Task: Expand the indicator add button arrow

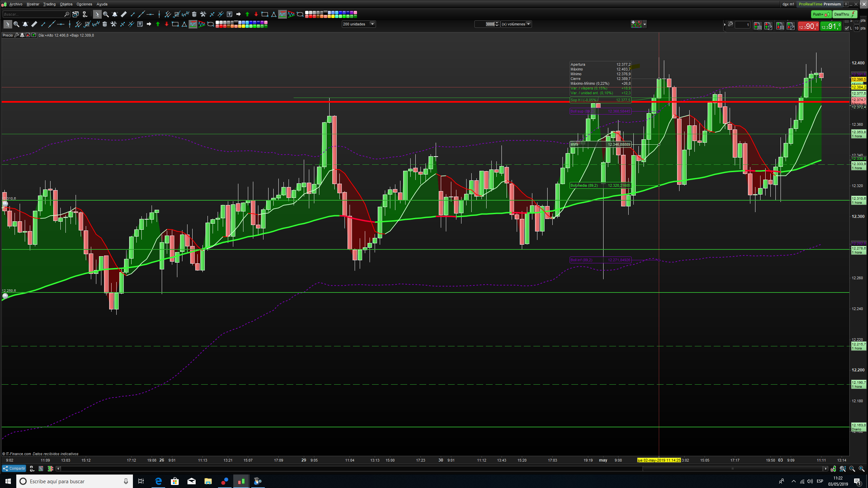Action: tap(645, 24)
